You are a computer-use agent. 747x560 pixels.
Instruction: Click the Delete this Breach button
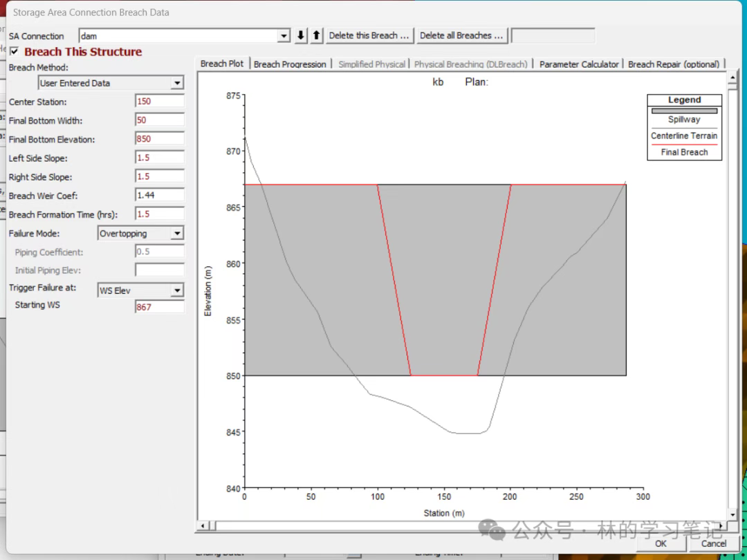369,35
